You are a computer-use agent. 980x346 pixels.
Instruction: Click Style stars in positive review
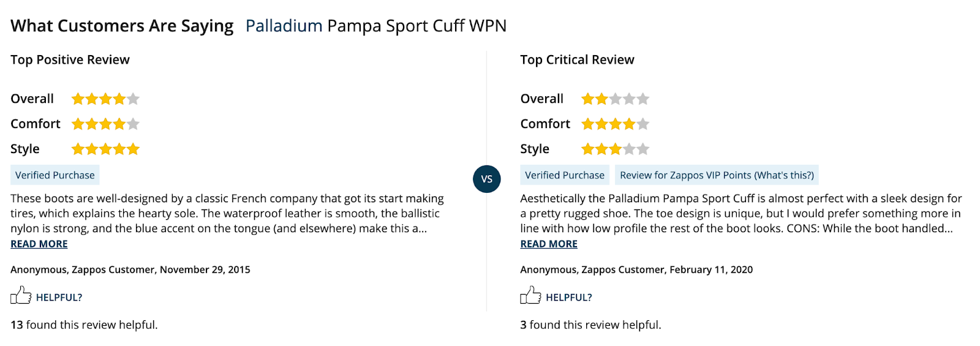(105, 149)
